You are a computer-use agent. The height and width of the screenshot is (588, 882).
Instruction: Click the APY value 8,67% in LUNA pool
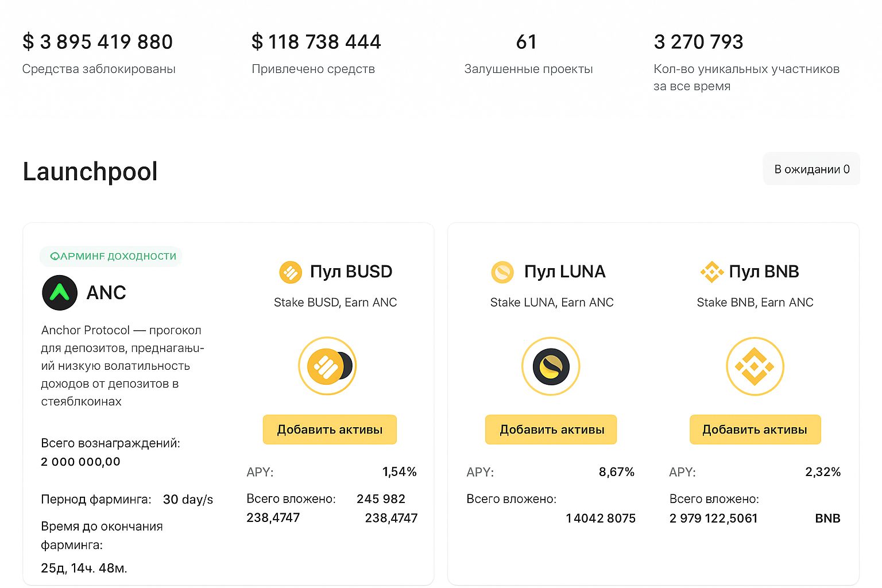tap(616, 472)
